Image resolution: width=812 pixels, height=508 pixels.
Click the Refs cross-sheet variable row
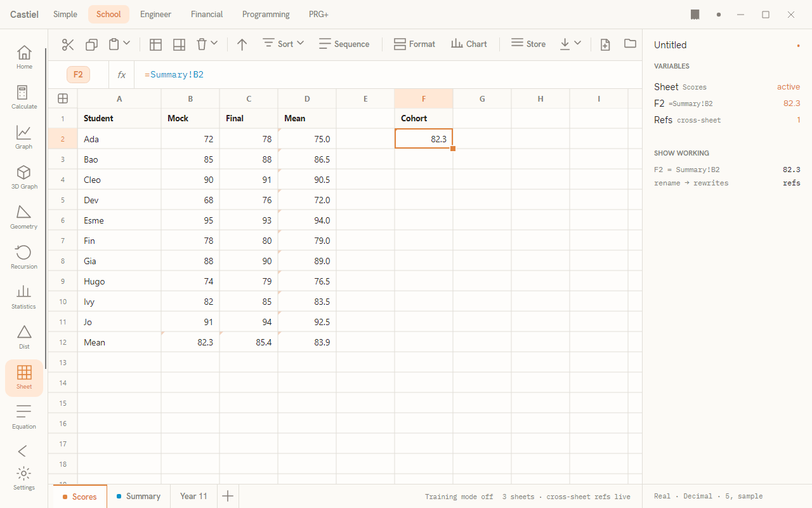click(727, 120)
